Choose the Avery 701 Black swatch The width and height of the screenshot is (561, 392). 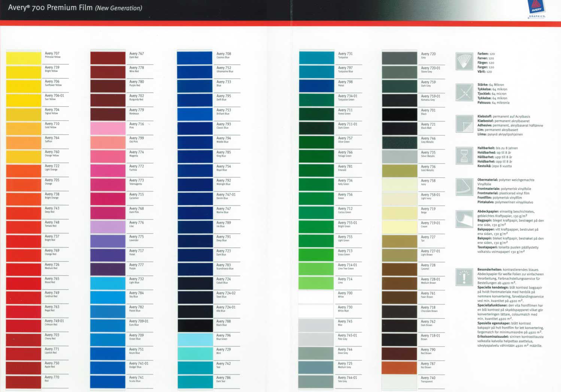[x=399, y=115]
